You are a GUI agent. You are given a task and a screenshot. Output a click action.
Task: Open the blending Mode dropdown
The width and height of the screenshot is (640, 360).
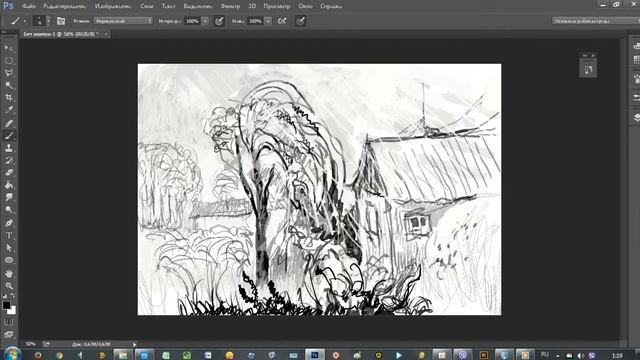(123, 21)
